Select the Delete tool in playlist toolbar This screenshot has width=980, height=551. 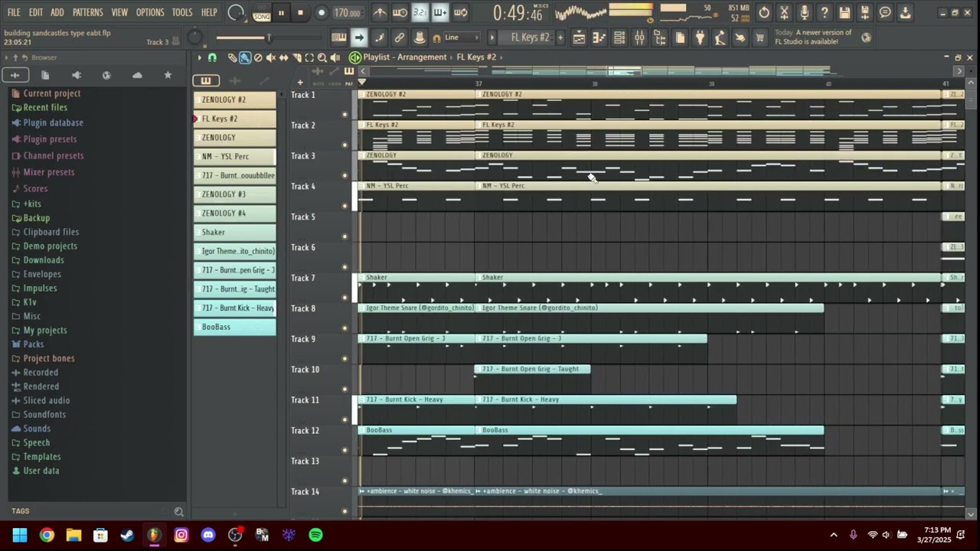click(258, 57)
